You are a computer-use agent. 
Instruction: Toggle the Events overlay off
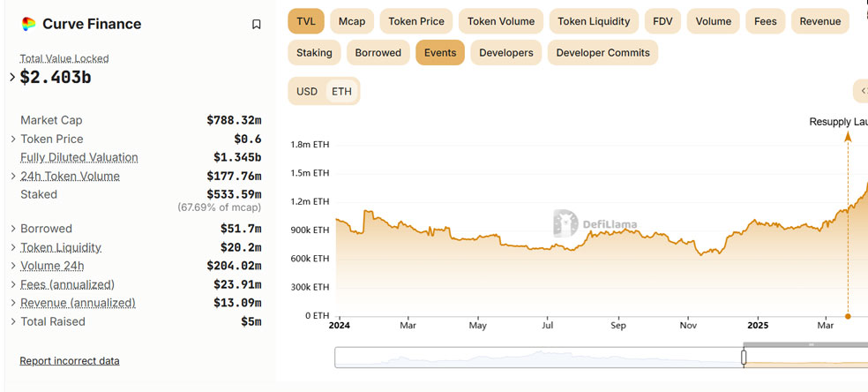pyautogui.click(x=440, y=53)
